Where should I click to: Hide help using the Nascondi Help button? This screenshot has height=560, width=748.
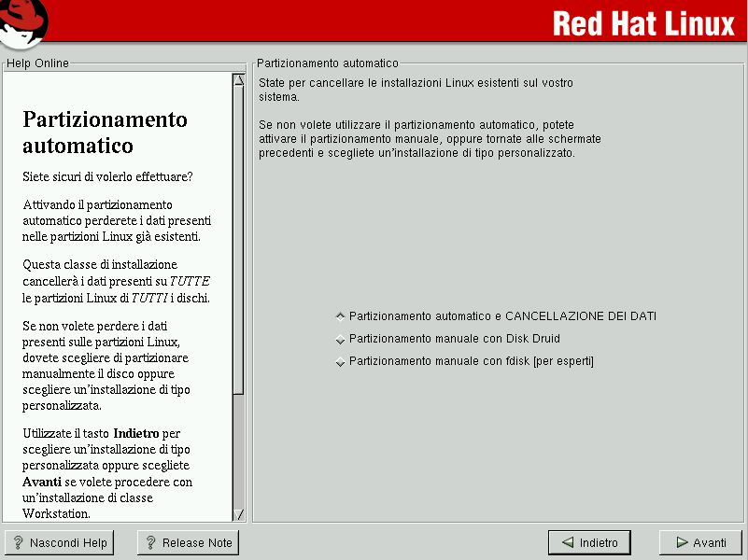click(59, 542)
